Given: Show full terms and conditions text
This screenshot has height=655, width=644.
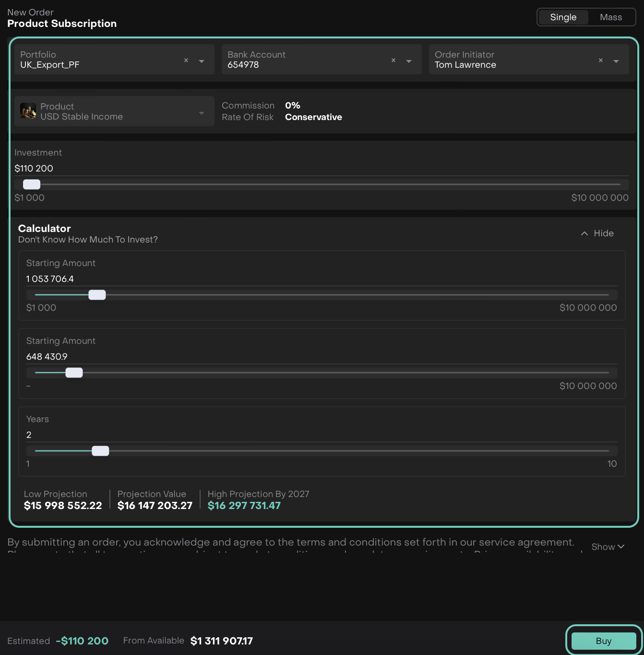Looking at the screenshot, I should click(x=608, y=547).
